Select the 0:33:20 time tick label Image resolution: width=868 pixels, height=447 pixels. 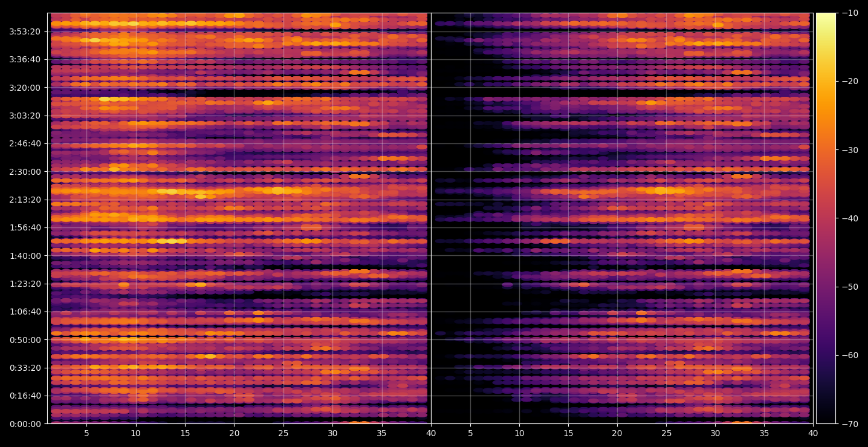tap(25, 368)
